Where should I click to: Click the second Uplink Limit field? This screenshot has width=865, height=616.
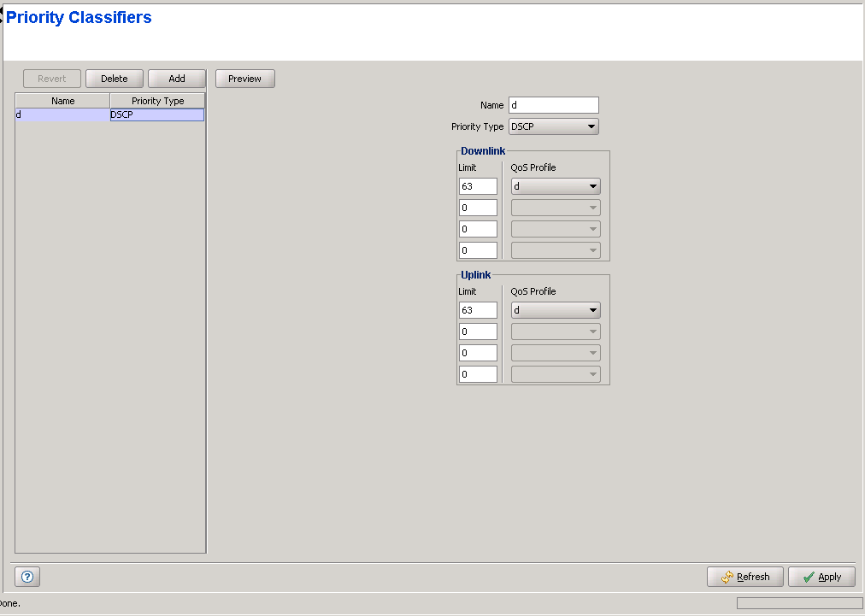[478, 331]
